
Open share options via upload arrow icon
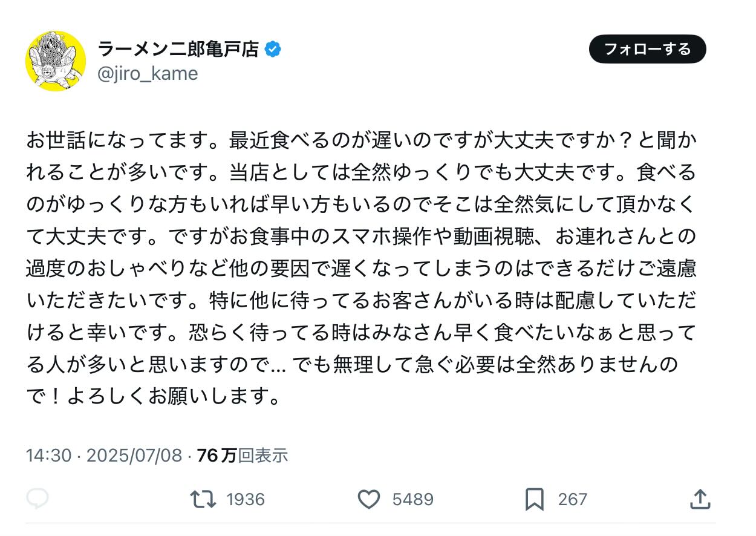pyautogui.click(x=700, y=498)
